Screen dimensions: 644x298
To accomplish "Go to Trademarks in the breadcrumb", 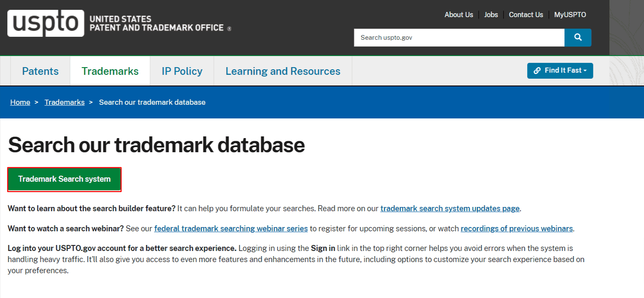I will tap(65, 102).
